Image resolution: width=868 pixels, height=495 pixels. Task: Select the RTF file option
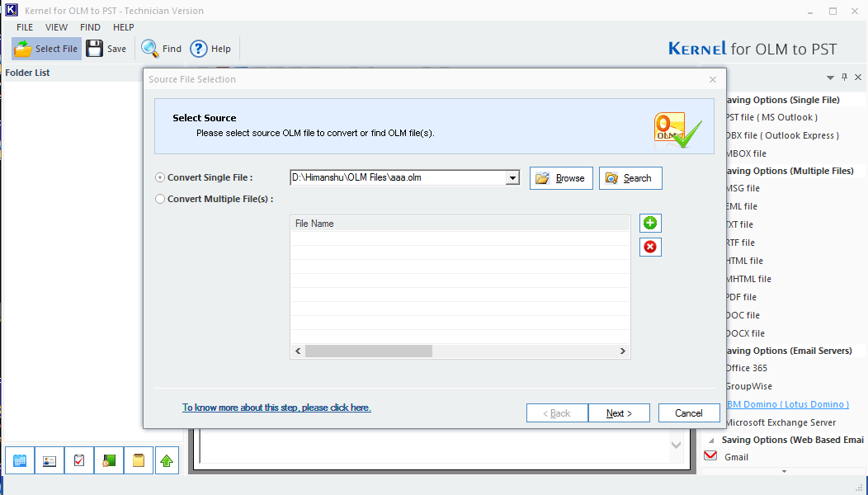[741, 243]
